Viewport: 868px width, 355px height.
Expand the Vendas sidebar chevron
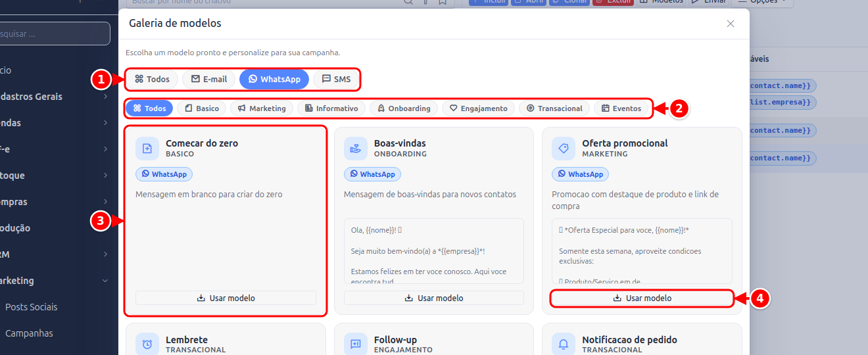(x=105, y=123)
